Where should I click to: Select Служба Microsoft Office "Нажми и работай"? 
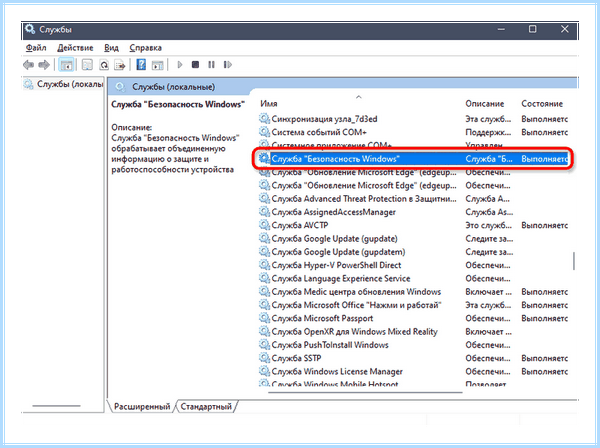click(x=356, y=305)
